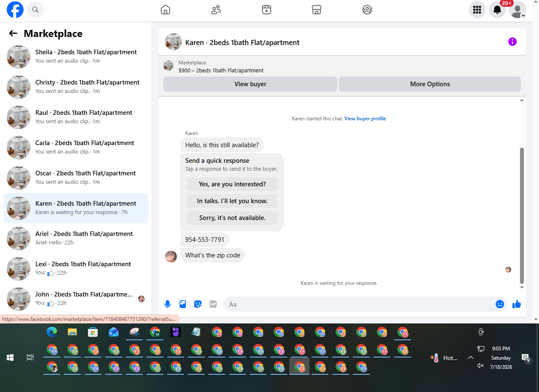
Task: Click the back arrow beside Marketplace
Action: click(13, 34)
